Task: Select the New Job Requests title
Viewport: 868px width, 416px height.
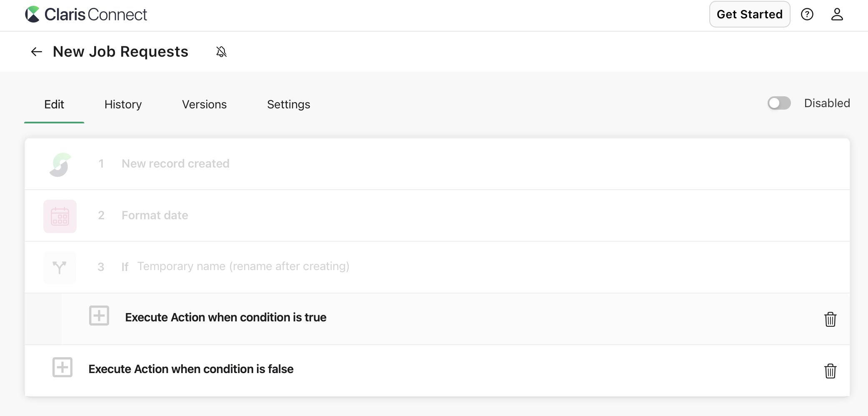Action: (x=120, y=52)
